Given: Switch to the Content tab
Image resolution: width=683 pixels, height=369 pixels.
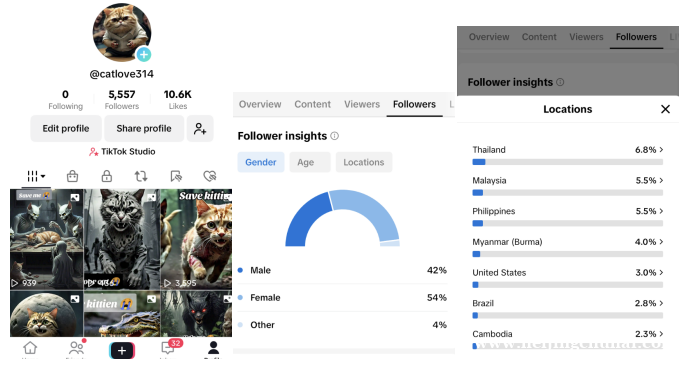Looking at the screenshot, I should (x=312, y=105).
